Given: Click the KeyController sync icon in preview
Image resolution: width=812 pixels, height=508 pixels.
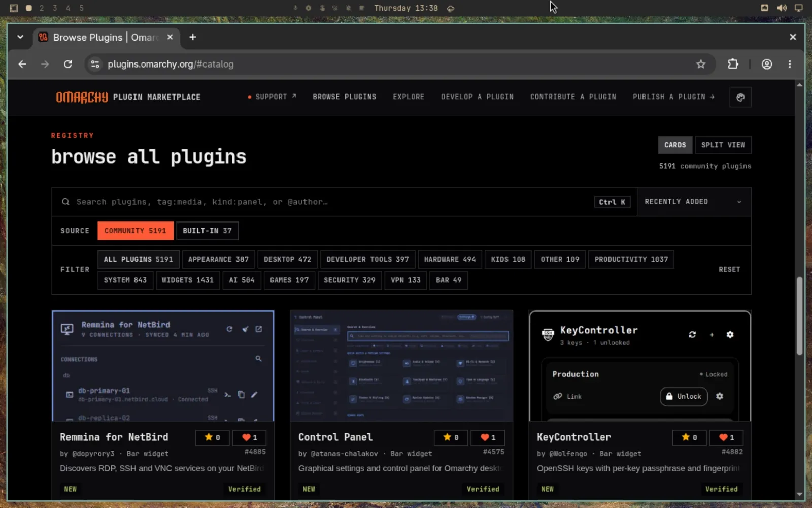Looking at the screenshot, I should click(x=692, y=334).
